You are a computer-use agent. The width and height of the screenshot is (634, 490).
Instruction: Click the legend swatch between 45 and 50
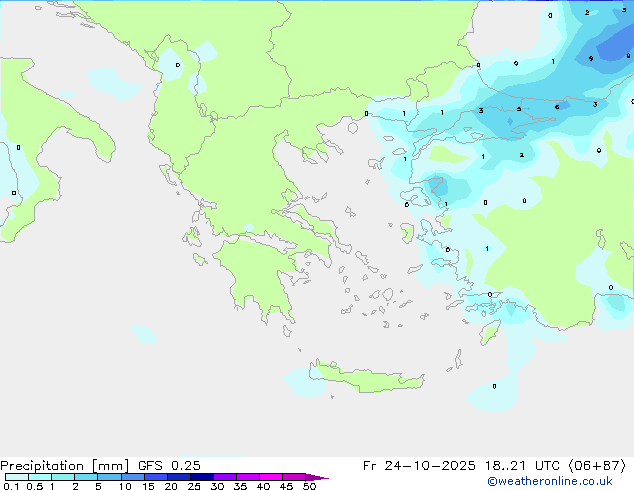click(294, 477)
